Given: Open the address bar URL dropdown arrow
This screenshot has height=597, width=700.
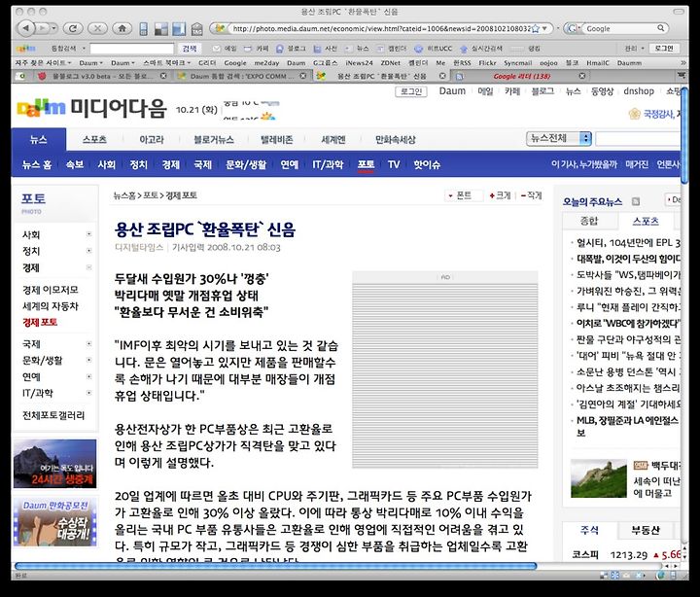Looking at the screenshot, I should pos(544,28).
